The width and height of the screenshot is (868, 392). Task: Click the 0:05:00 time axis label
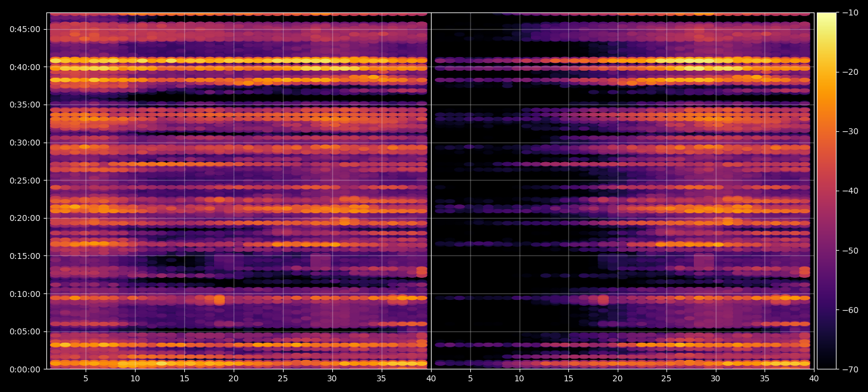[x=24, y=331]
